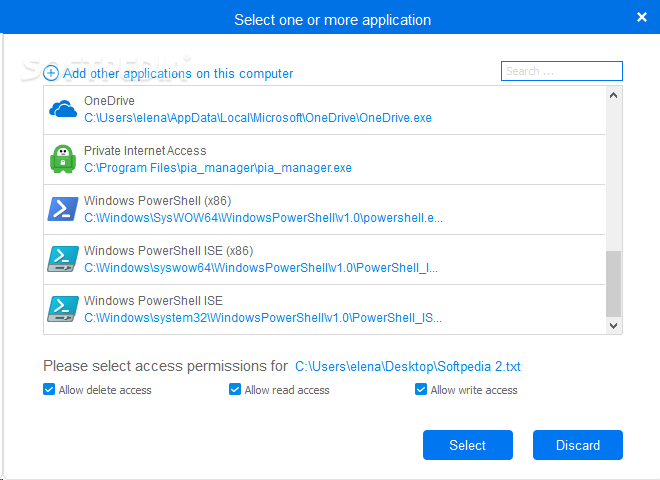Click the Windows PowerShell ISE icon

(x=63, y=308)
